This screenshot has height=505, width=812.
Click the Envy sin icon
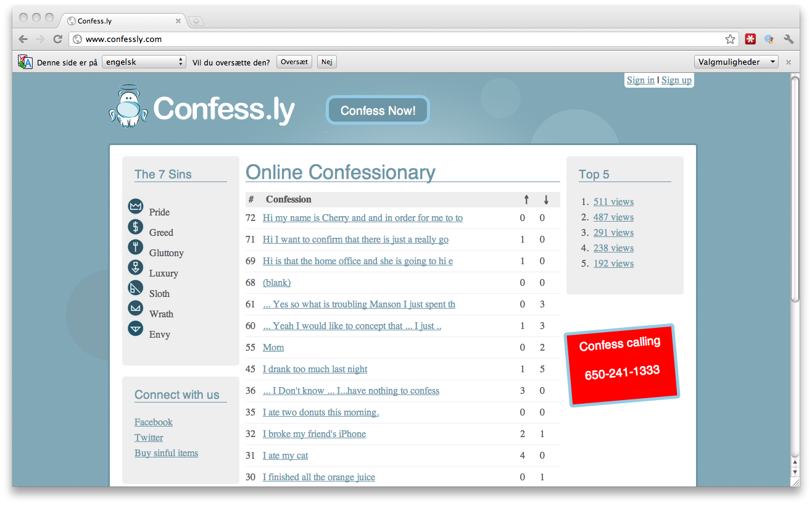135,328
